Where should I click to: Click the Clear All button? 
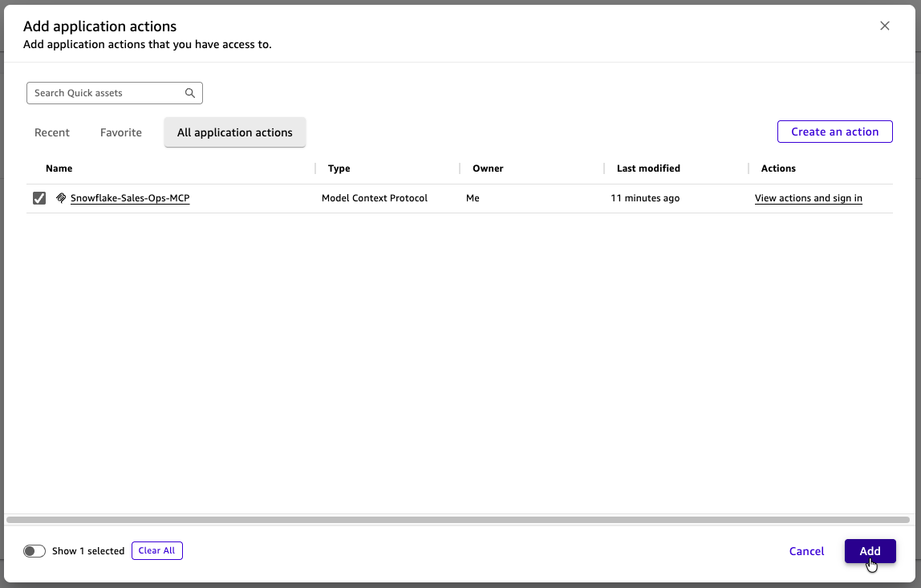[156, 551]
